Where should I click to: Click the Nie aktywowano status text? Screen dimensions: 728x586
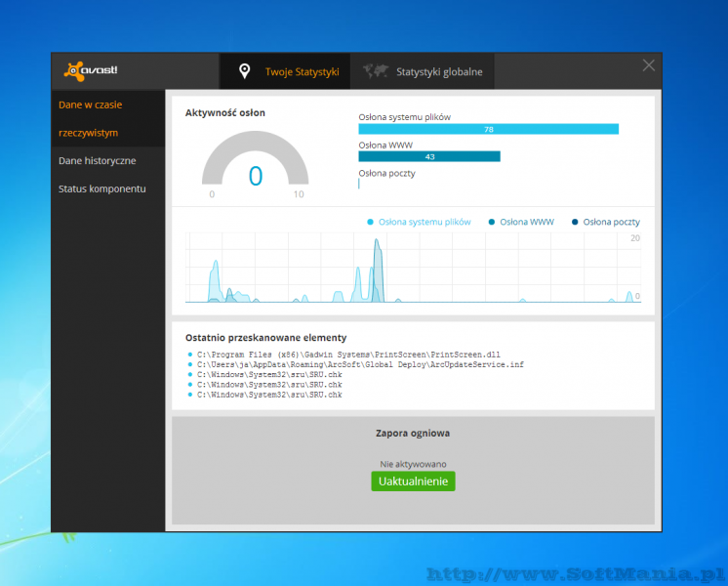[x=413, y=464]
